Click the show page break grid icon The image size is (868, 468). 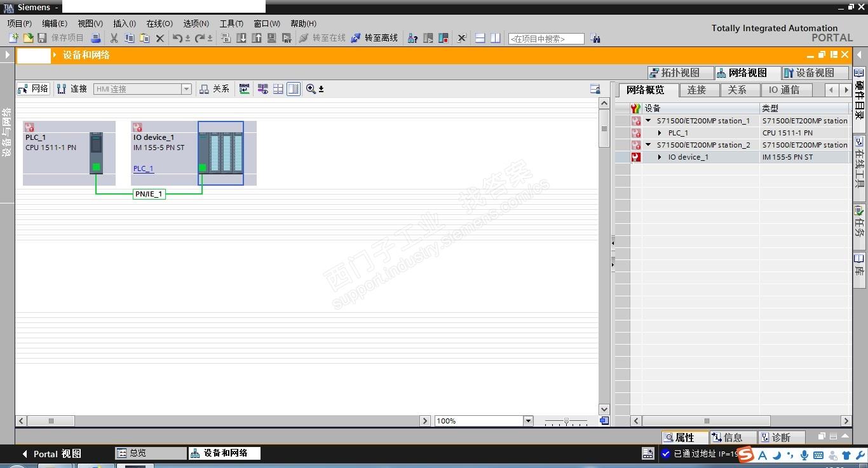pos(278,89)
